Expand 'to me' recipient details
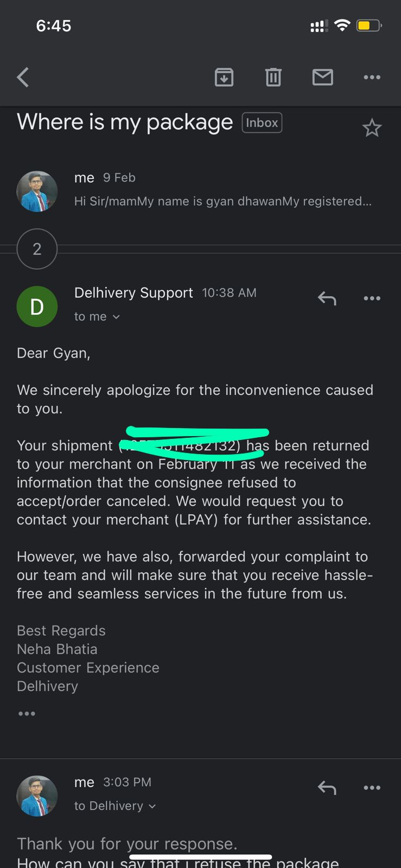The height and width of the screenshot is (868, 401). point(97,317)
